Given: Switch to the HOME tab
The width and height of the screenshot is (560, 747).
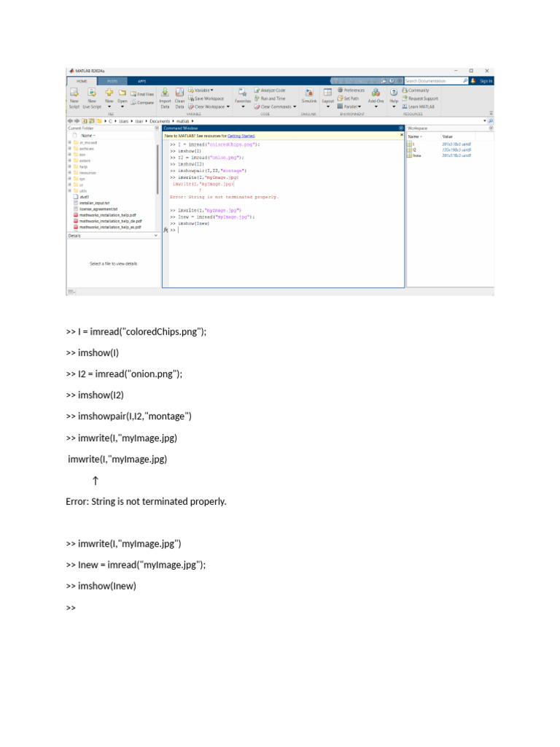Looking at the screenshot, I should click(x=82, y=81).
